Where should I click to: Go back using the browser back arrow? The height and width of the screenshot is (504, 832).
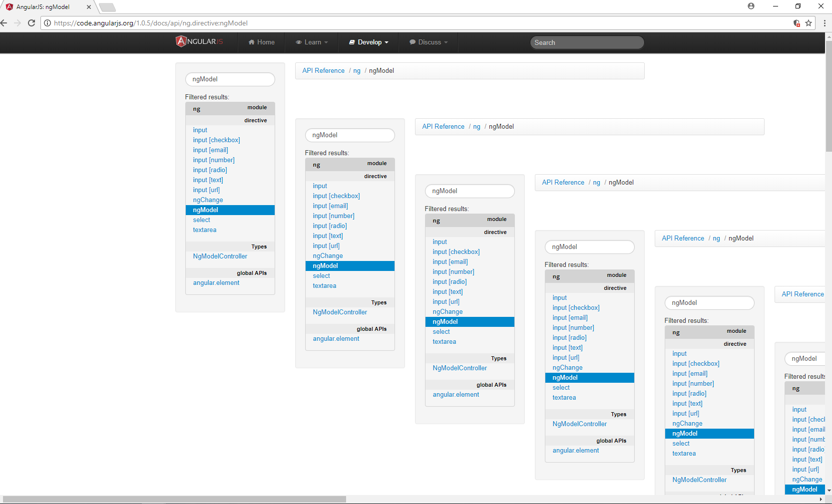[x=4, y=23]
